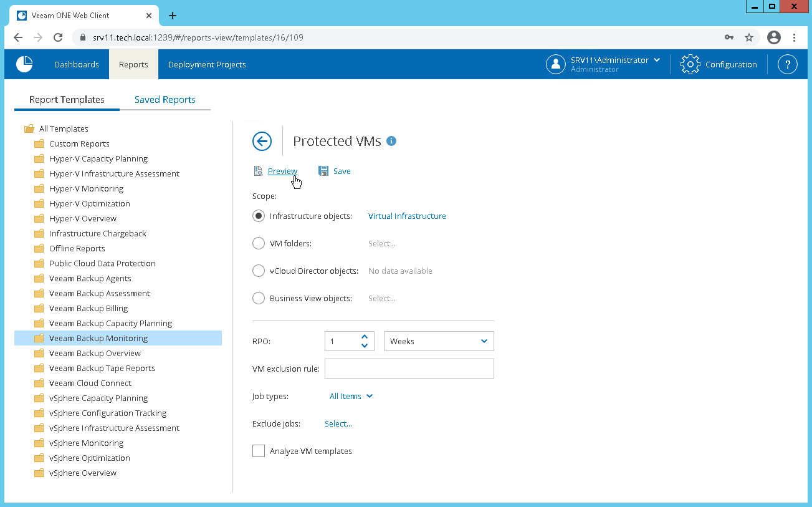
Task: Open the Weeks RPO unit dropdown
Action: 439,341
